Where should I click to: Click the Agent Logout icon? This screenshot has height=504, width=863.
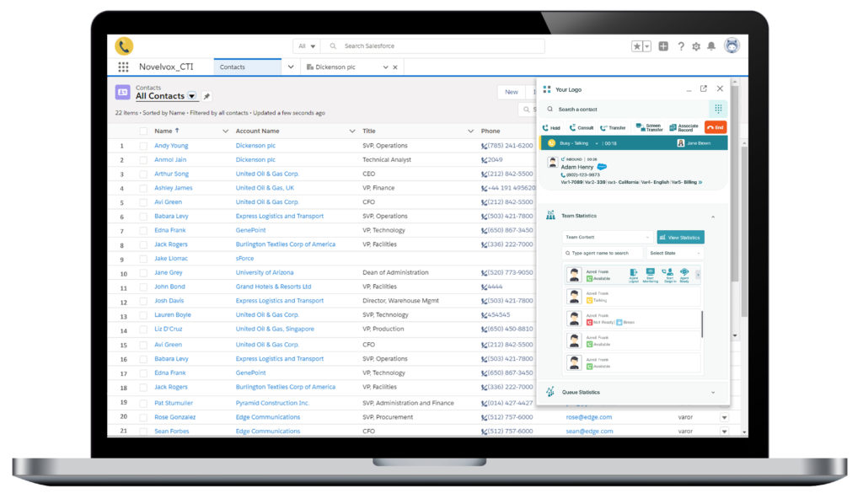coord(634,275)
